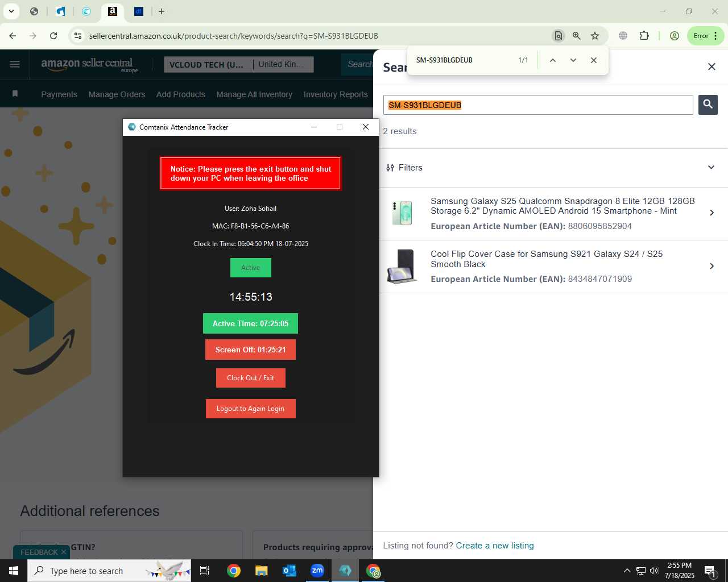The height and width of the screenshot is (582, 728).
Task: Open the Samsung Galaxy S25 result chevron
Action: point(712,213)
